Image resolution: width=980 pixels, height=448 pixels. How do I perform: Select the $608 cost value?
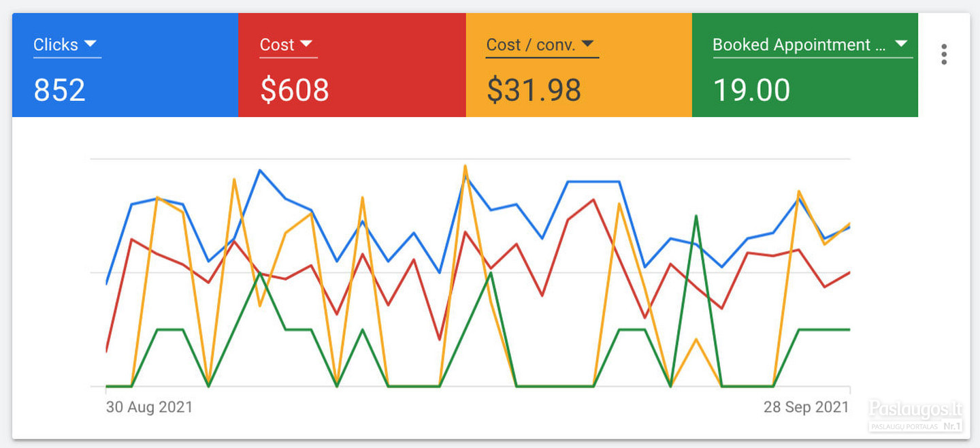pos(295,90)
